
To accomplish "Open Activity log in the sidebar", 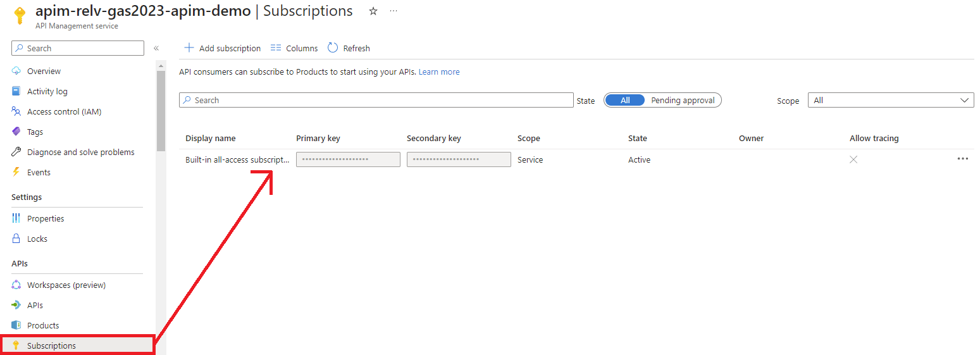I will tap(47, 91).
